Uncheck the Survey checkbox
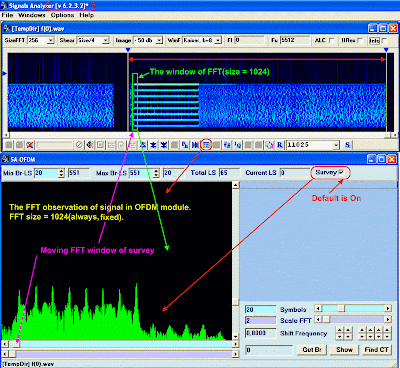Viewport: 400px width, 368px height. (341, 172)
